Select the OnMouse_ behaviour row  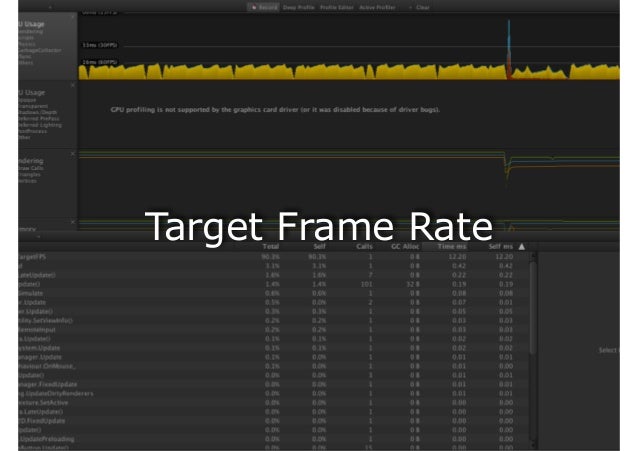coord(273,366)
